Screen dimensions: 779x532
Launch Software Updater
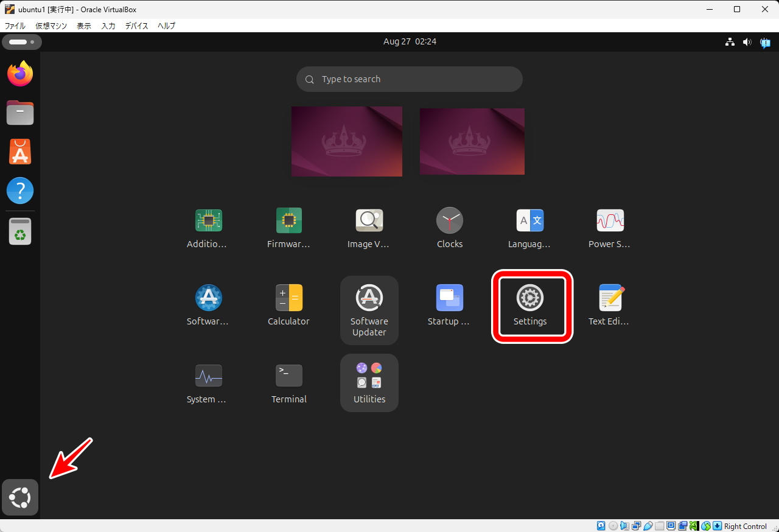(369, 310)
